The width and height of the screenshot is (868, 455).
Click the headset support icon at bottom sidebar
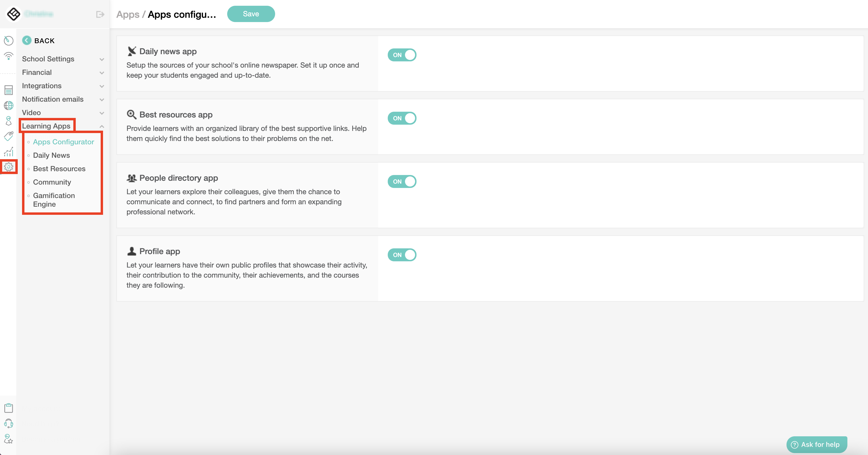(x=8, y=424)
